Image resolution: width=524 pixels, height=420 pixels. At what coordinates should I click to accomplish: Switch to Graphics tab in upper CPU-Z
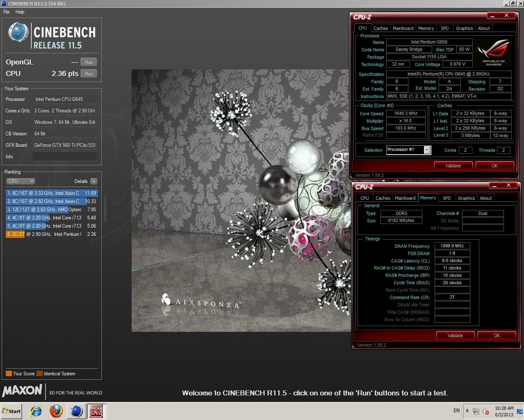pyautogui.click(x=465, y=28)
